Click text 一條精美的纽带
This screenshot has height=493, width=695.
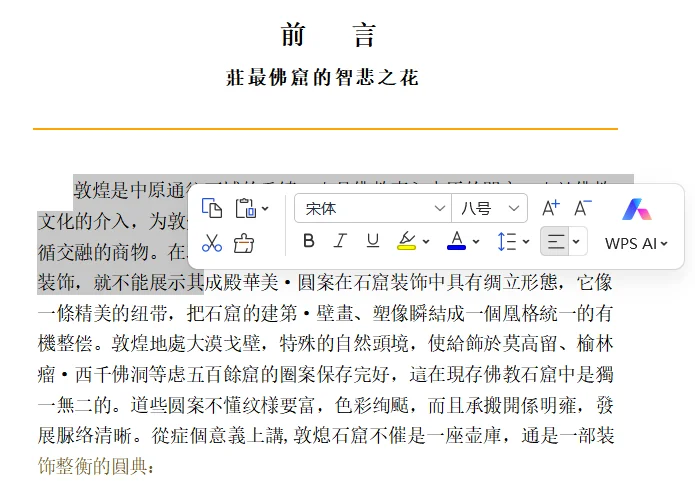(102, 313)
